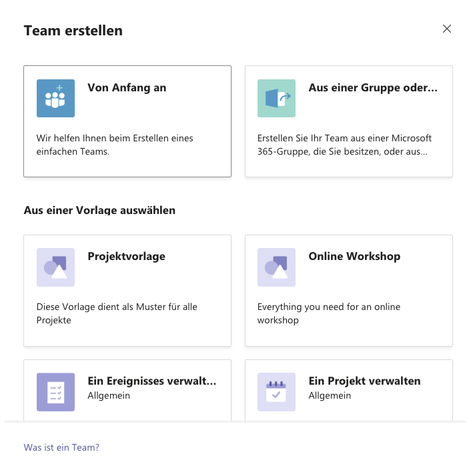Select the 'Ein Projekt verwalten' template title

(364, 381)
